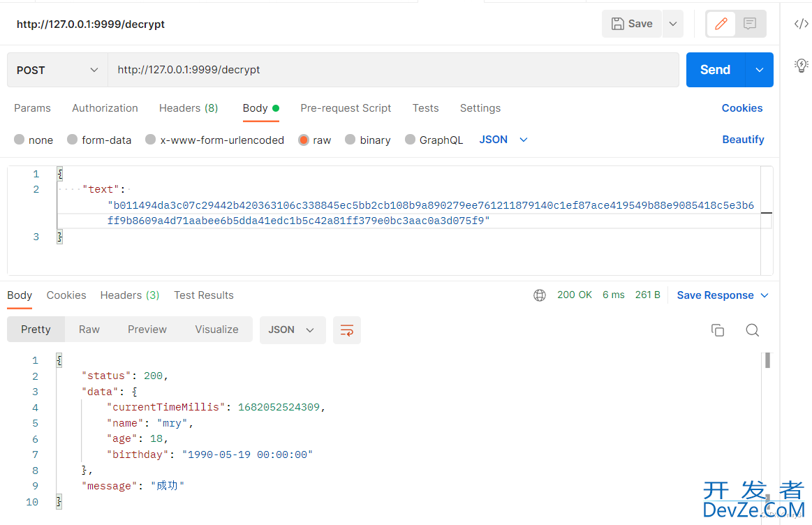812x525 pixels.
Task: Open the Send button dropdown arrow
Action: click(x=759, y=70)
